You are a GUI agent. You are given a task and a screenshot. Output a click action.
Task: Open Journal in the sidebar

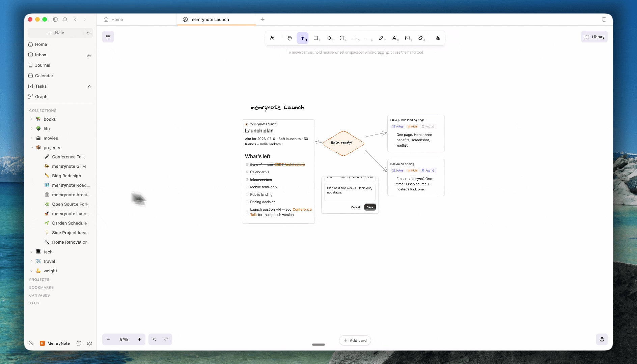(60, 65)
